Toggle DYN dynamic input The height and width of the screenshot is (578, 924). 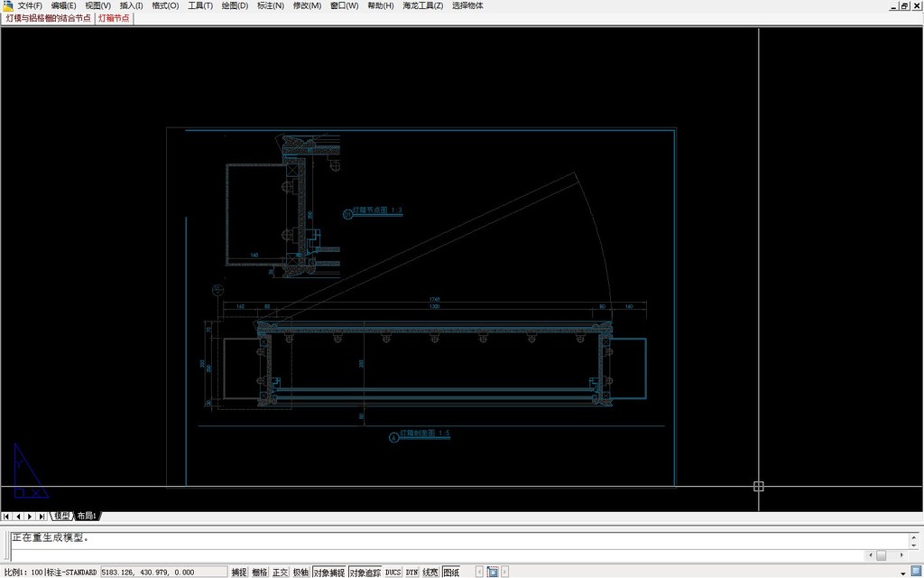(411, 572)
